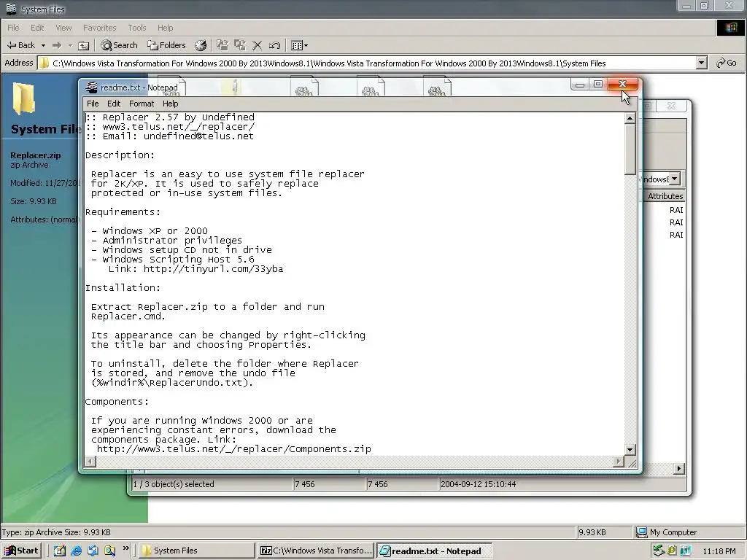Click the http://tinyurl.com/33yba text
The width and height of the screenshot is (747, 560).
click(x=214, y=269)
